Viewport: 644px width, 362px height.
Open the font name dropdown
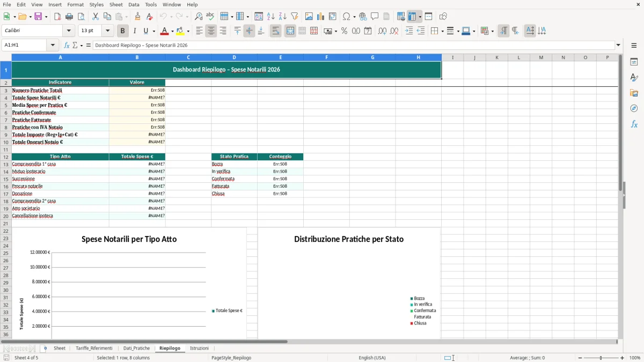[x=69, y=31]
